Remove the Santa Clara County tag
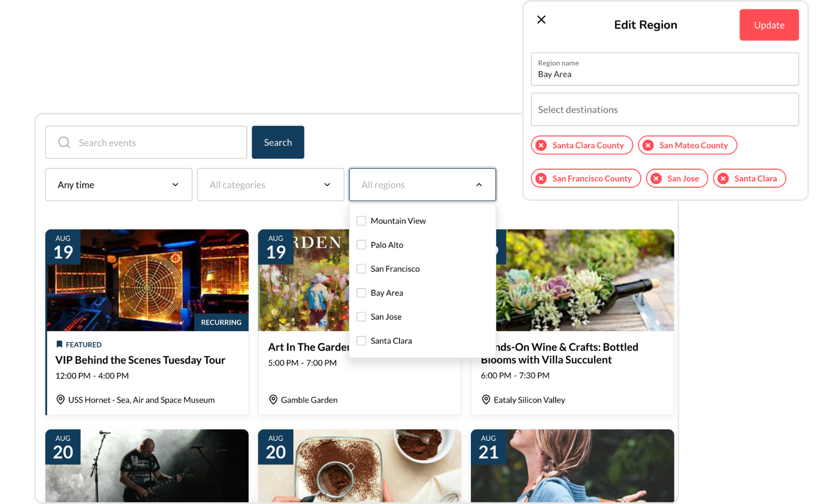The width and height of the screenshot is (840, 504). tap(542, 146)
